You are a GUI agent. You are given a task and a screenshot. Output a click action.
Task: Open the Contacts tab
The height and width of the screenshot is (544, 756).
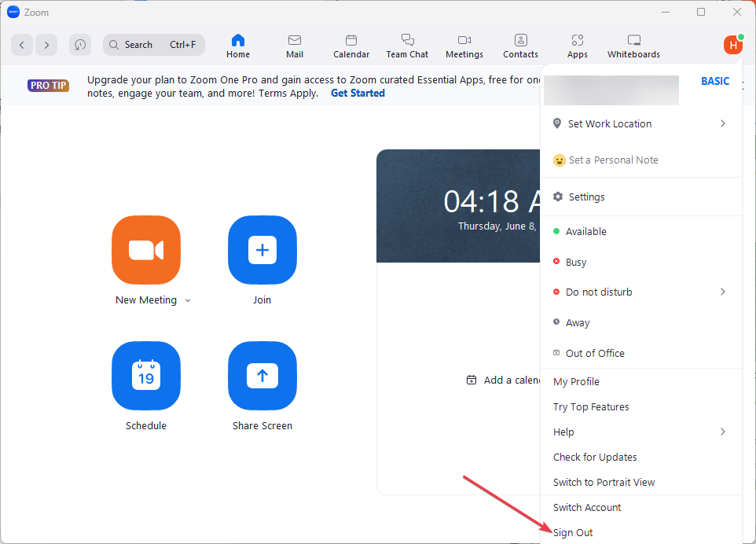[521, 46]
